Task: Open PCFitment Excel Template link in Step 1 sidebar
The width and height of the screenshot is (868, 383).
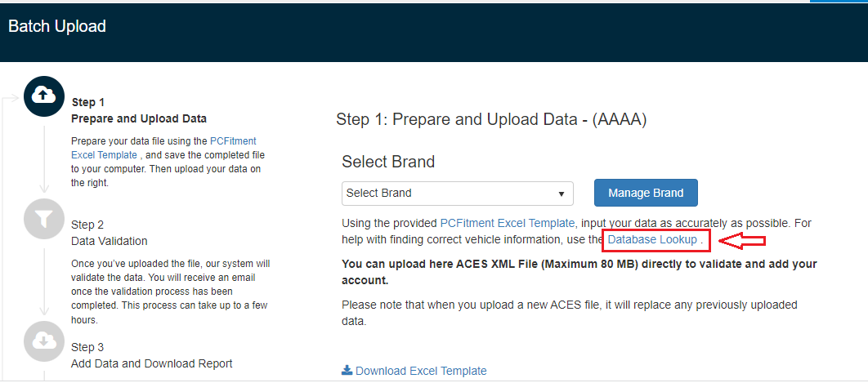Action: tap(233, 141)
